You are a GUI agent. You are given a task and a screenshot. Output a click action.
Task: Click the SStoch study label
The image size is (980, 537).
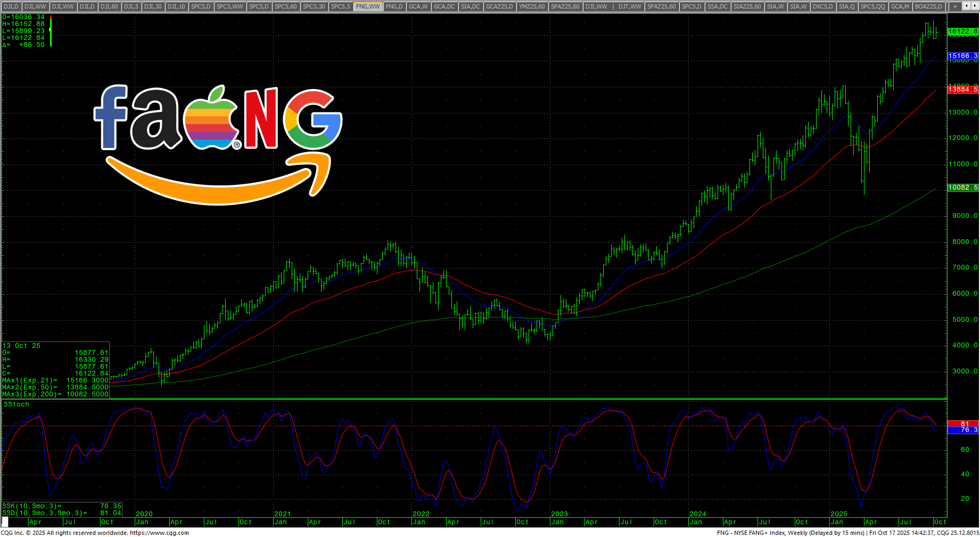17,404
